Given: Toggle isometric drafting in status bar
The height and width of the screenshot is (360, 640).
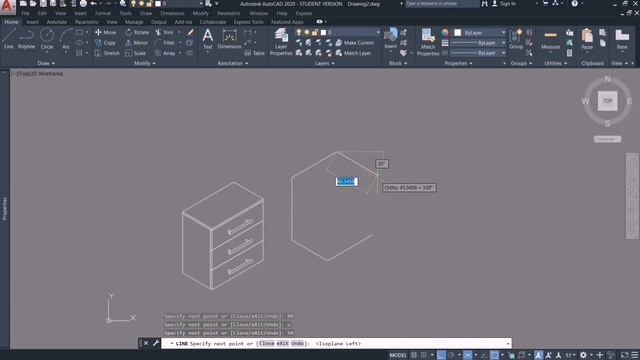Looking at the screenshot, I should pos(467,355).
